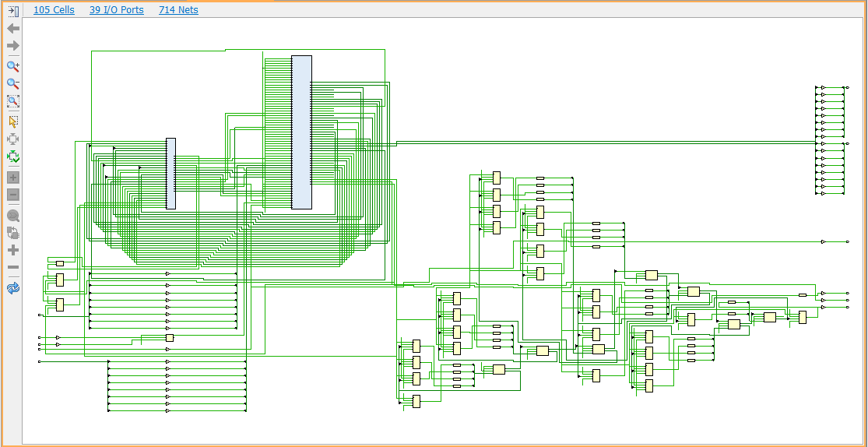The width and height of the screenshot is (868, 447).
Task: Zoom in on the schematic
Action: 12,66
